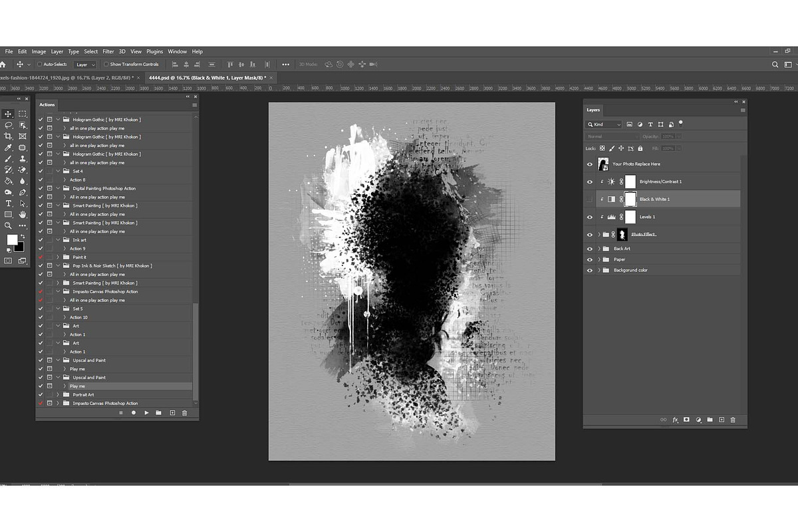
Task: Open the Auto-Select Layer dropdown
Action: coord(85,65)
